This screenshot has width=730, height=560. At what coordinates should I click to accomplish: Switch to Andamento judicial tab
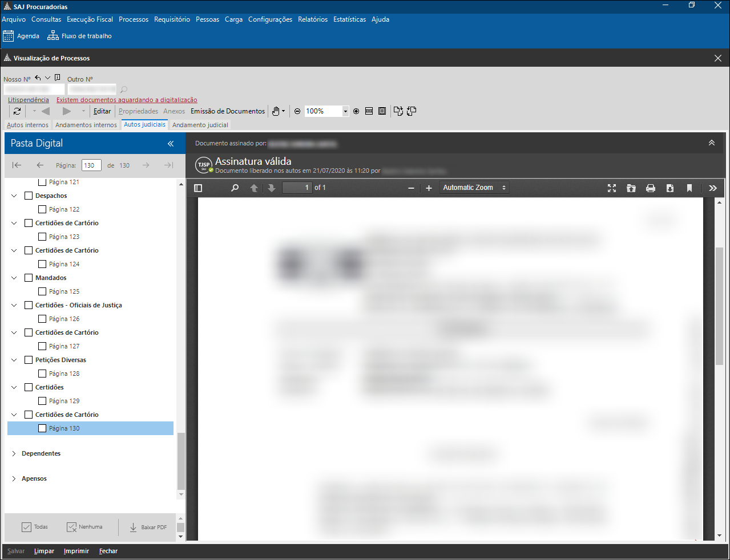pos(200,125)
